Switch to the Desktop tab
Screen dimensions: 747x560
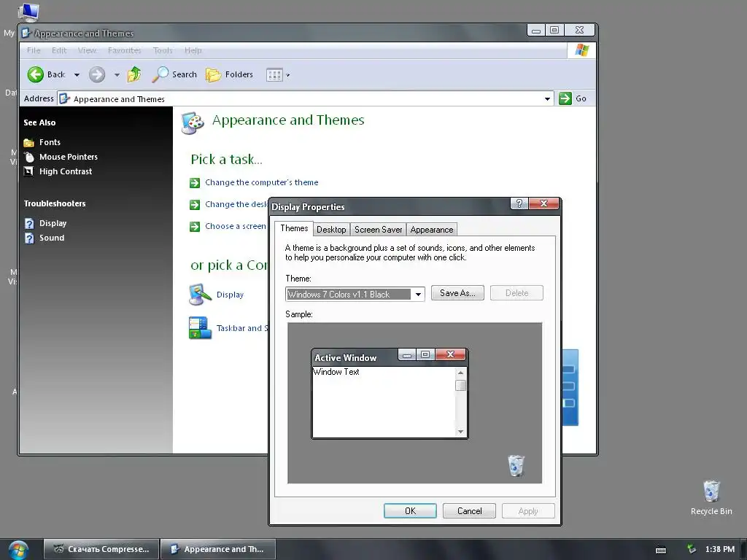point(331,230)
